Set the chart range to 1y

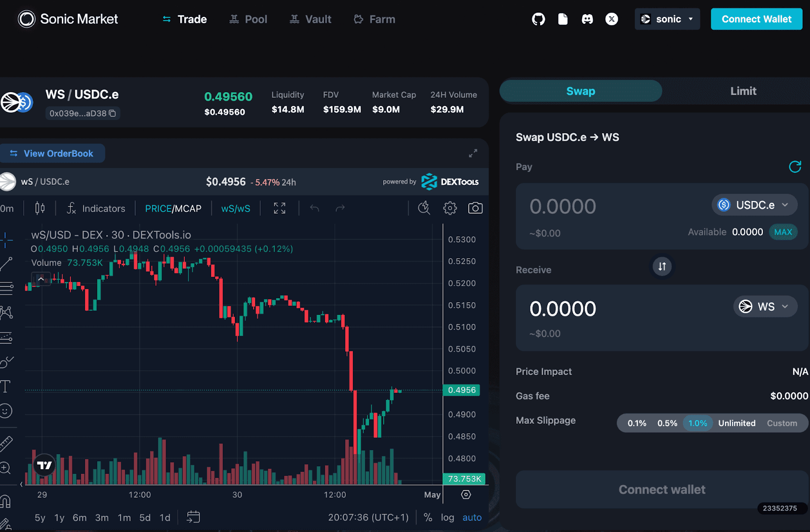pyautogui.click(x=59, y=517)
